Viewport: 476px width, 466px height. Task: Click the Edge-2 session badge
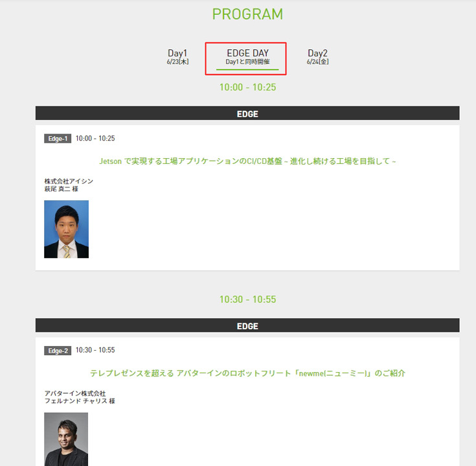tap(58, 351)
